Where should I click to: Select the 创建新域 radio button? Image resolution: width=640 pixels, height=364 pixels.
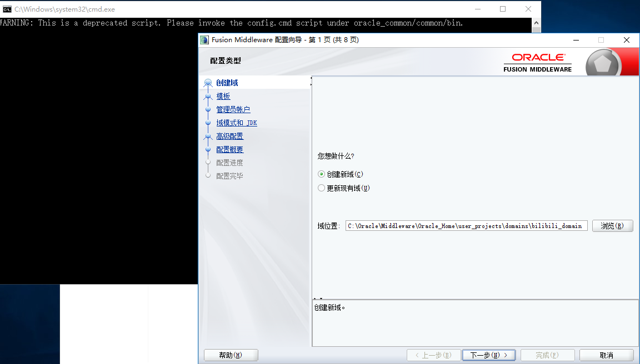[x=321, y=174]
